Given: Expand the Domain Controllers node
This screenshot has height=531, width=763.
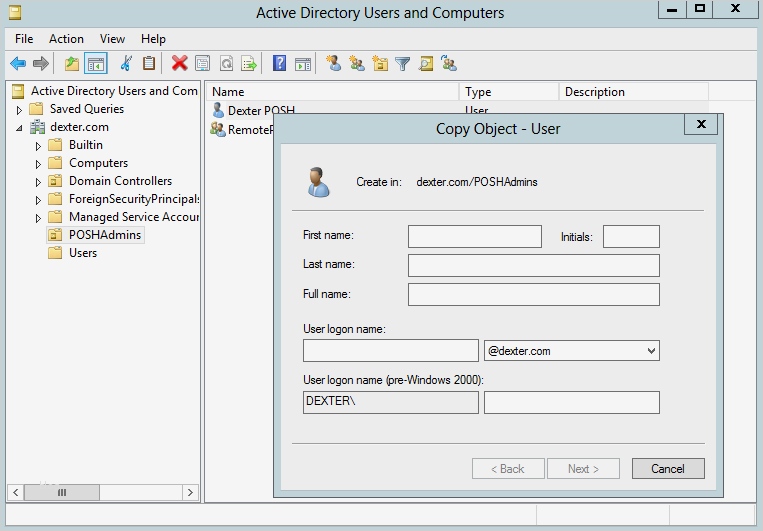Looking at the screenshot, I should point(39,182).
